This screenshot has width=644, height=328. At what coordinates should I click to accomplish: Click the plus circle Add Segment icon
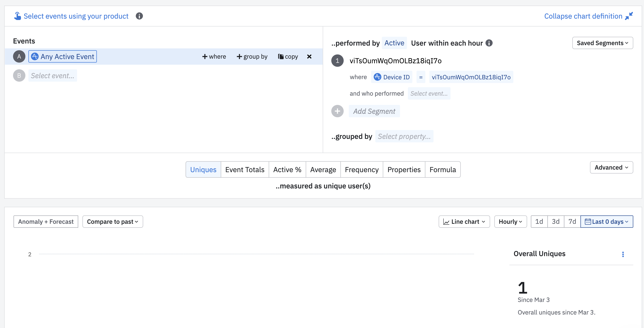click(x=337, y=111)
